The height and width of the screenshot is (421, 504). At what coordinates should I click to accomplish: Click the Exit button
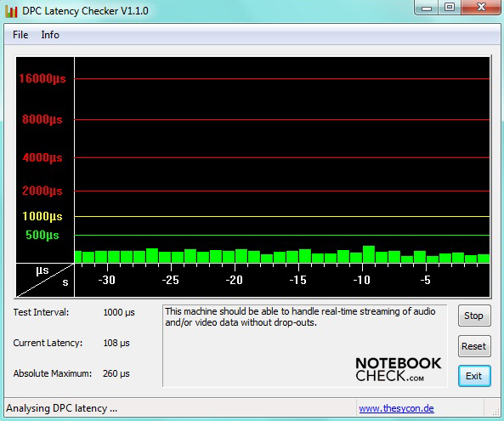[474, 376]
